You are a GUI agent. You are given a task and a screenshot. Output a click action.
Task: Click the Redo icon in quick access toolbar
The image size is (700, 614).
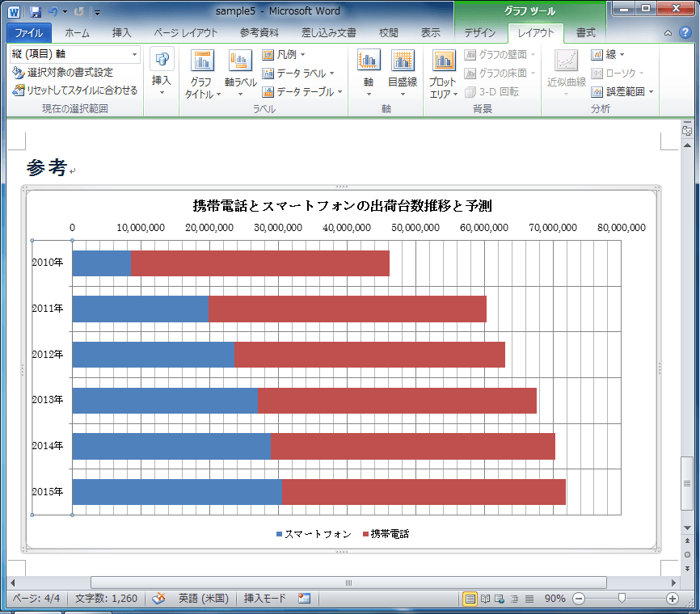pyautogui.click(x=79, y=12)
